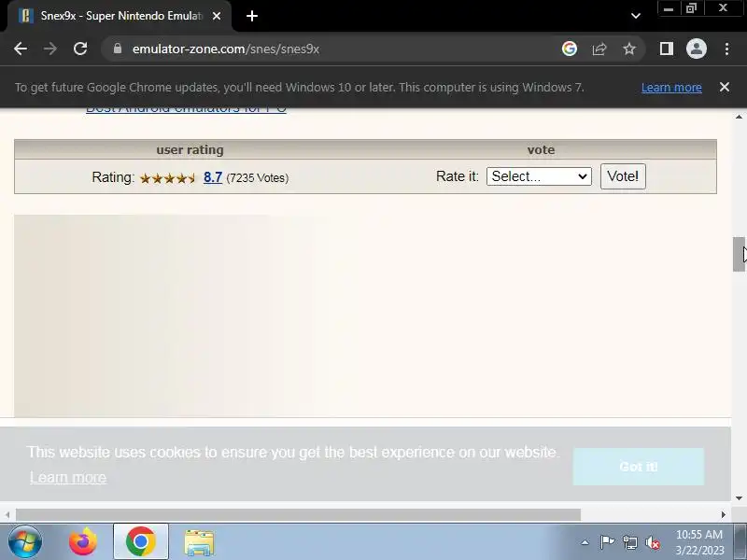Image resolution: width=747 pixels, height=560 pixels.
Task: Click the horizontal scrollbar thumb
Action: coord(298,514)
